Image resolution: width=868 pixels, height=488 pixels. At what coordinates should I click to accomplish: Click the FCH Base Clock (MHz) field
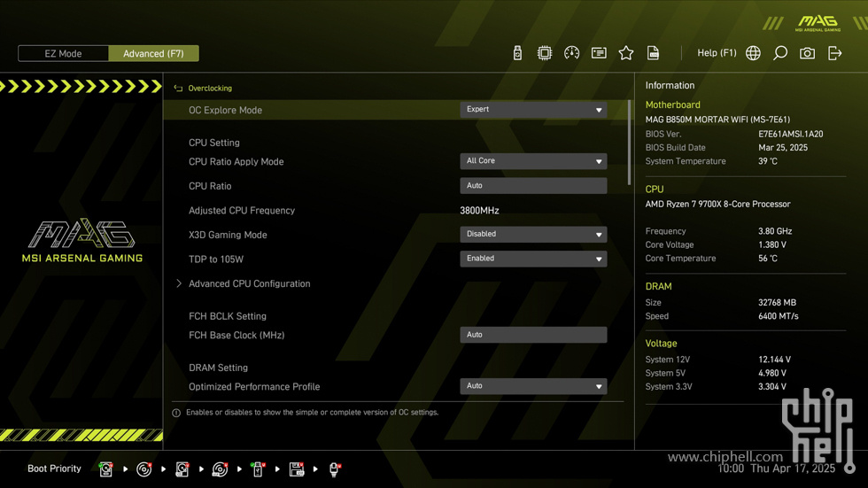click(533, 335)
